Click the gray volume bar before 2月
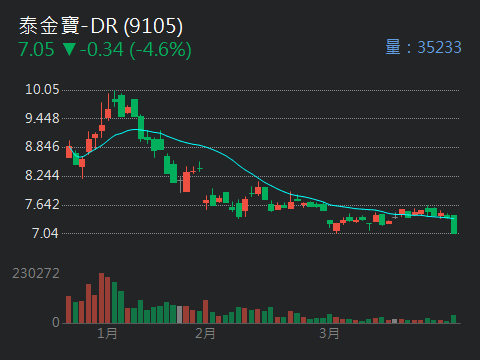This screenshot has height=360, width=480. (x=180, y=314)
